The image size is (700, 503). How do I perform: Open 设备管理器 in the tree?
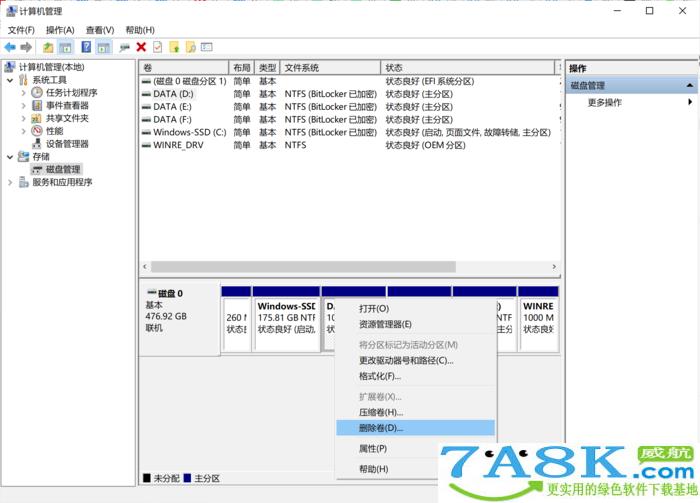point(67,144)
